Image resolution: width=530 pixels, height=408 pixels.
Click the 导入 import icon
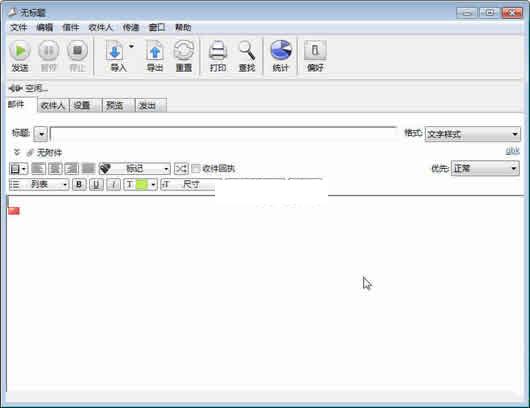[x=115, y=51]
